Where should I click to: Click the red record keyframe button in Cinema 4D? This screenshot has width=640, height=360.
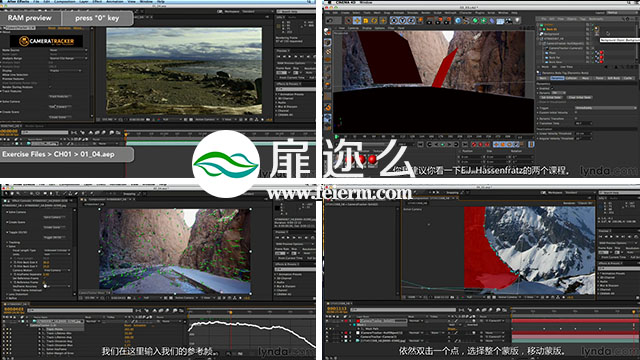click(x=474, y=144)
